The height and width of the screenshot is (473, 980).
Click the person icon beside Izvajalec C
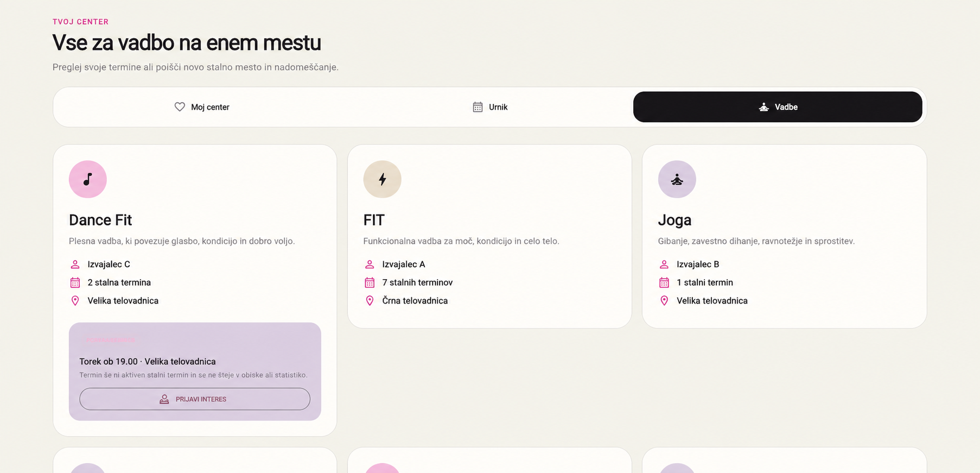75,264
